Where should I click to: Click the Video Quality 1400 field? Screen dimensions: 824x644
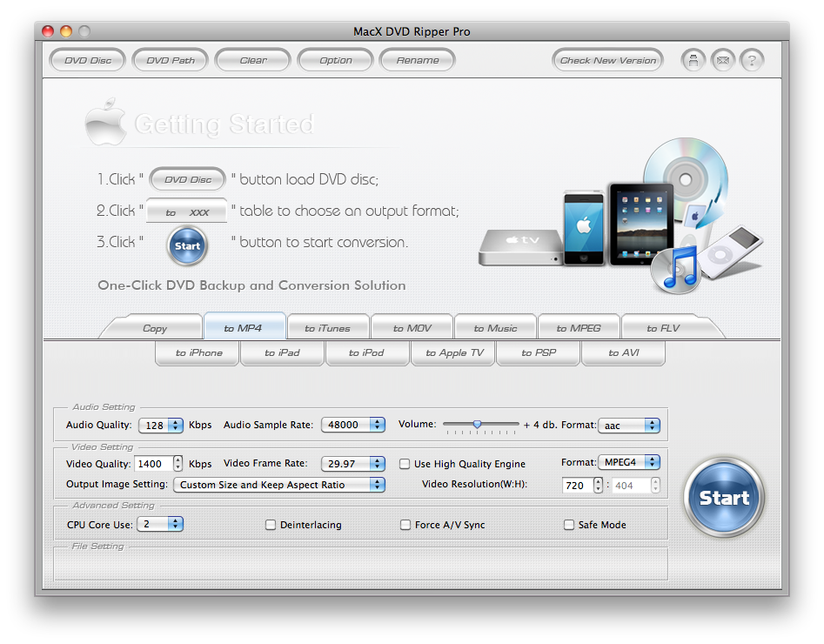[x=153, y=463]
